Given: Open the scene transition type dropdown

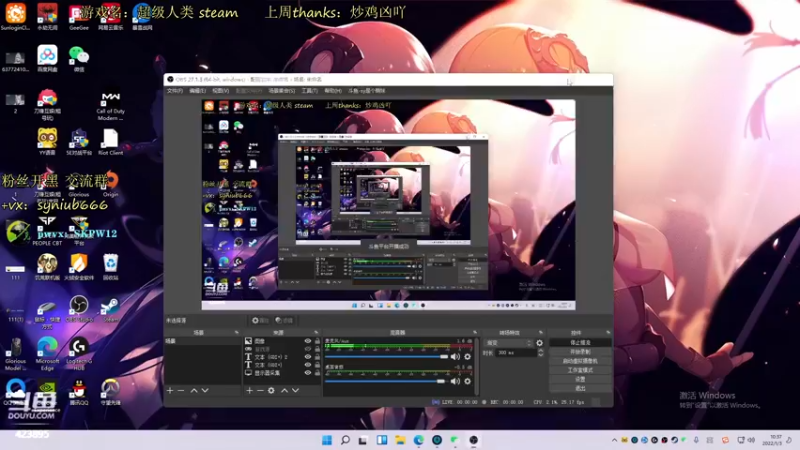Looking at the screenshot, I should 508,343.
